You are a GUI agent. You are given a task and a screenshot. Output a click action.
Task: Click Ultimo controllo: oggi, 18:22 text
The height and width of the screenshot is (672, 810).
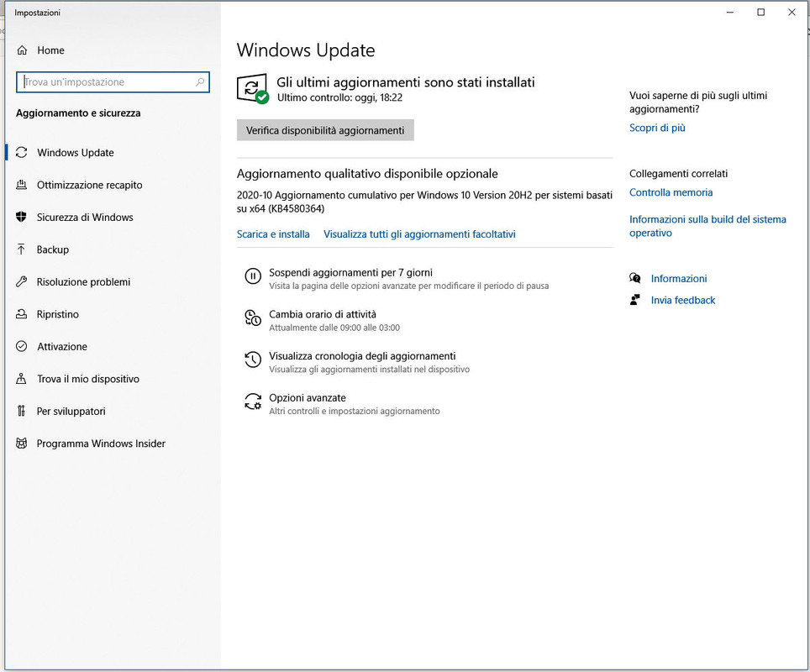(339, 97)
